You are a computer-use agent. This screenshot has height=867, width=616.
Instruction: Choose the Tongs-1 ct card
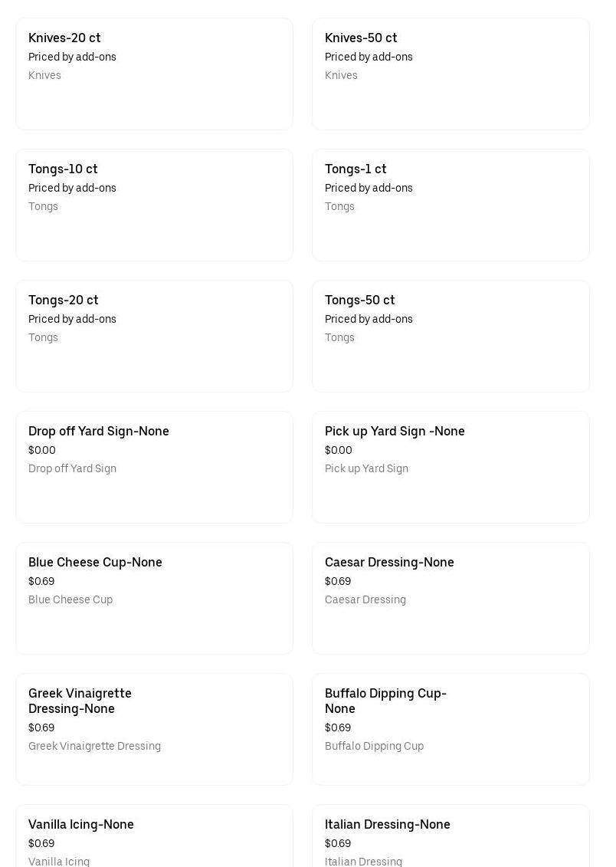[451, 205]
